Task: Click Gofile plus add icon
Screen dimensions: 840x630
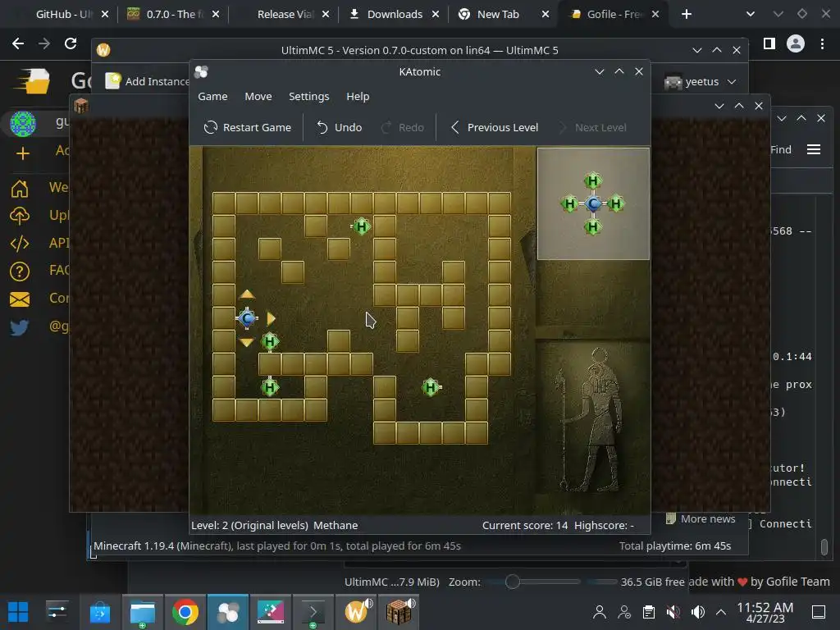Action: [22, 153]
